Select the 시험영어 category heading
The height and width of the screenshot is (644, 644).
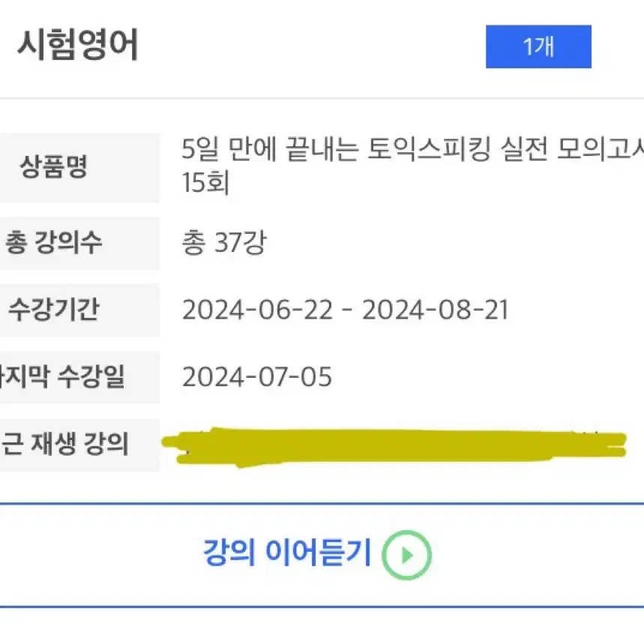pyautogui.click(x=78, y=44)
